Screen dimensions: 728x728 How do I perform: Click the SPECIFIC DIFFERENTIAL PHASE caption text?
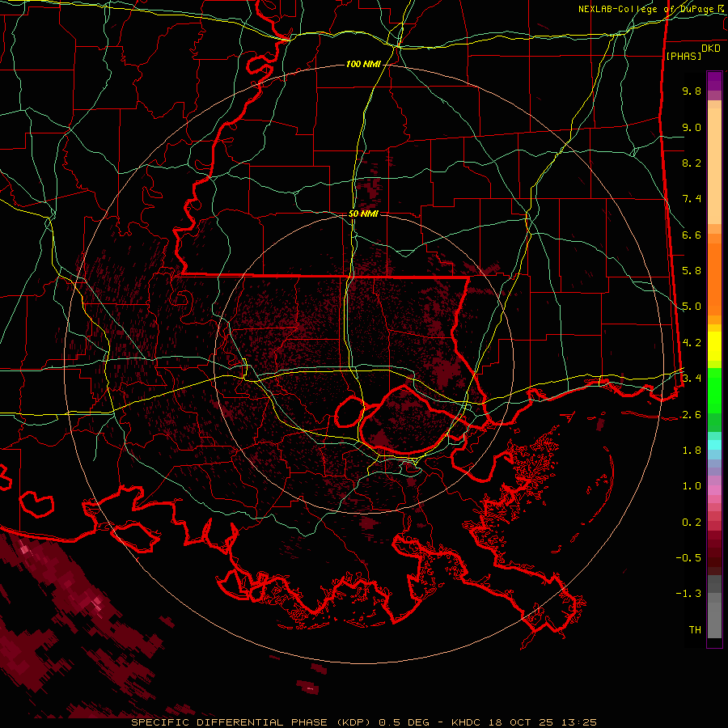(229, 722)
